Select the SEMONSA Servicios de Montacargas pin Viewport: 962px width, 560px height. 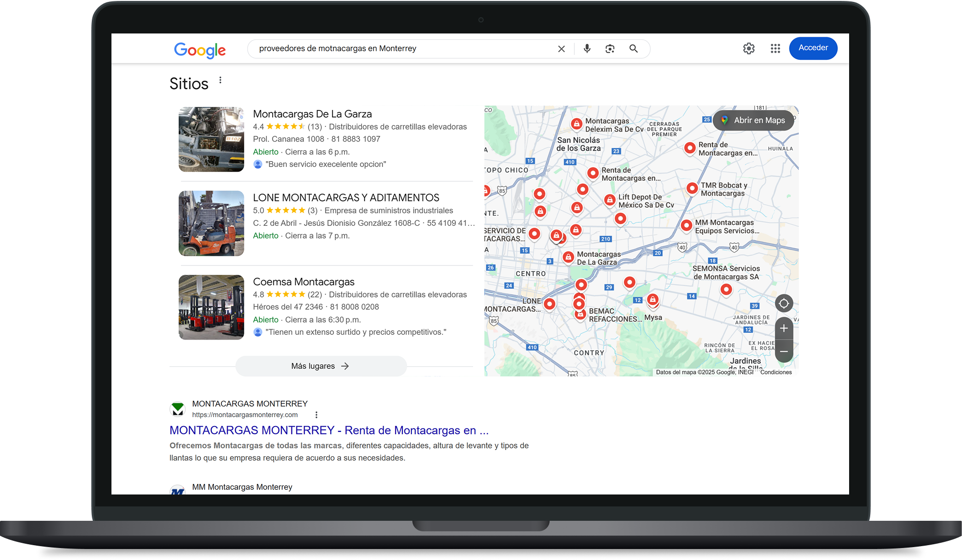click(726, 290)
